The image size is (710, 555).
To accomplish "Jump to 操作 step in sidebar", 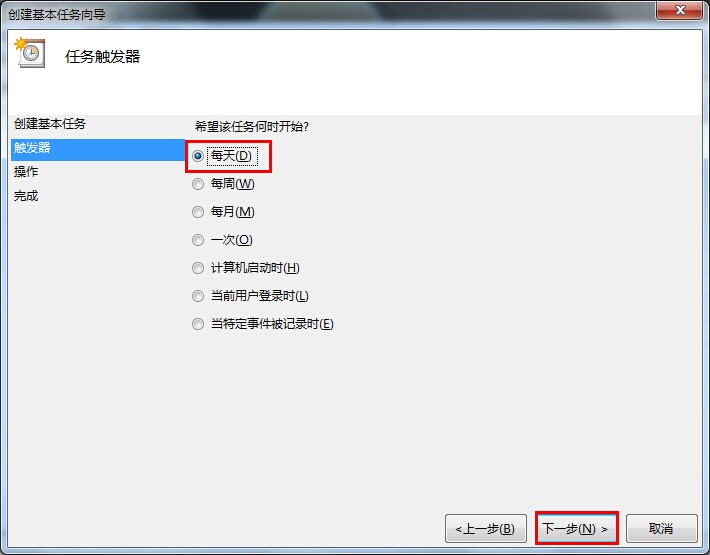I will pyautogui.click(x=26, y=172).
